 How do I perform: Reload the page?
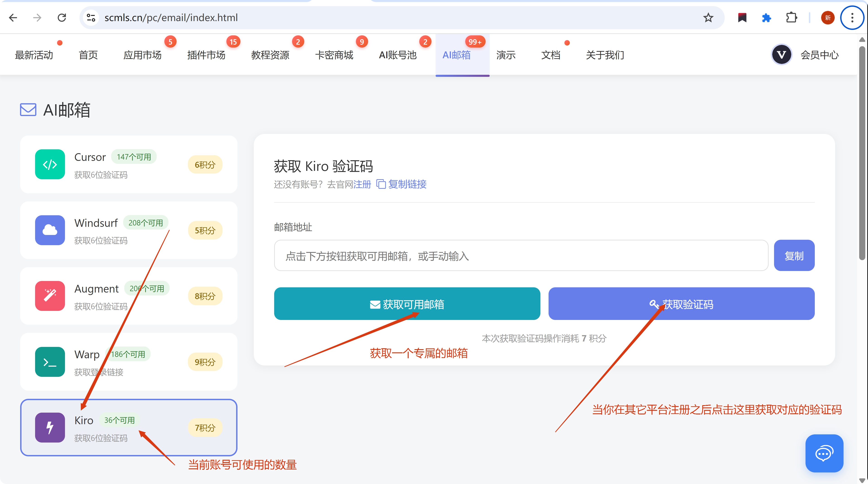(x=62, y=17)
